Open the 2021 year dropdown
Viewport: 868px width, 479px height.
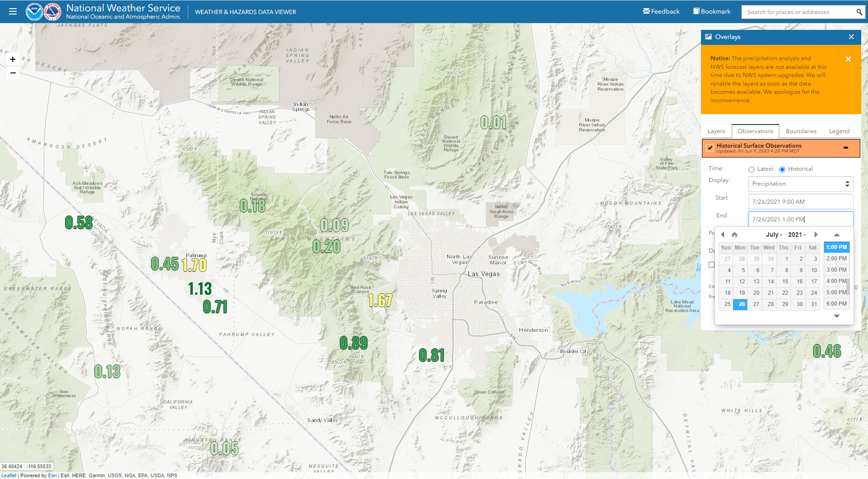coord(796,235)
